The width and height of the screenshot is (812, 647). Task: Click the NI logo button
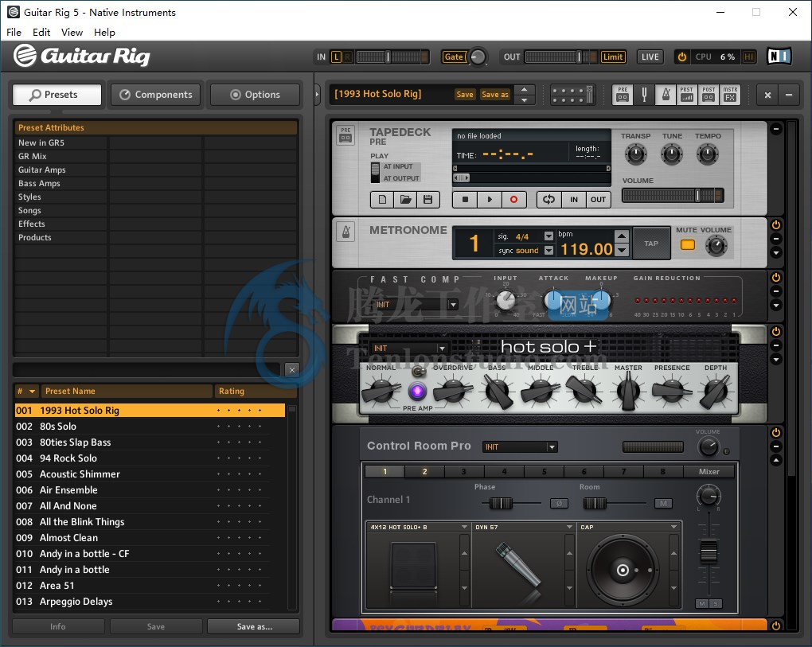[779, 57]
